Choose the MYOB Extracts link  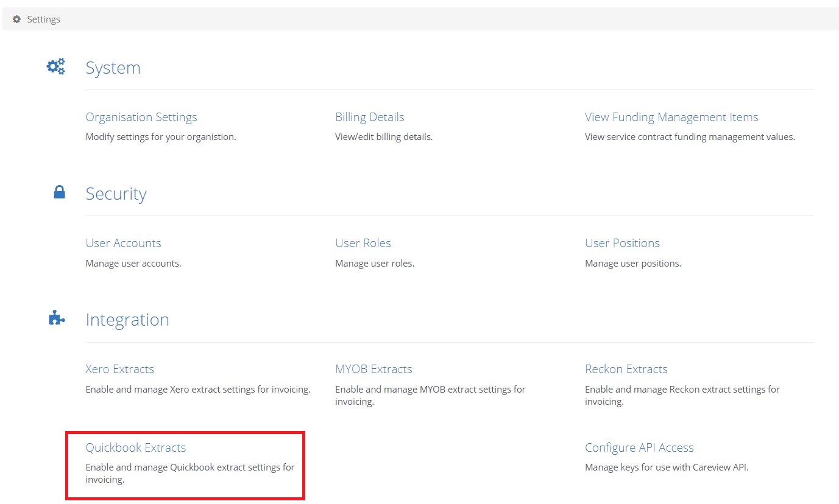pyautogui.click(x=373, y=369)
